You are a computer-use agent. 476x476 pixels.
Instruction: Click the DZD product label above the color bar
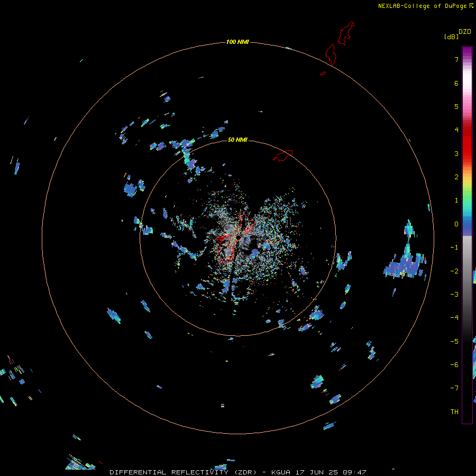465,32
